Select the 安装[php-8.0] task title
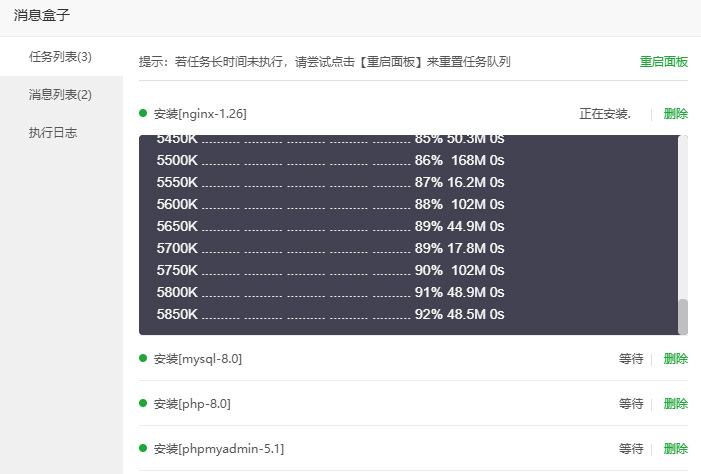 192,404
